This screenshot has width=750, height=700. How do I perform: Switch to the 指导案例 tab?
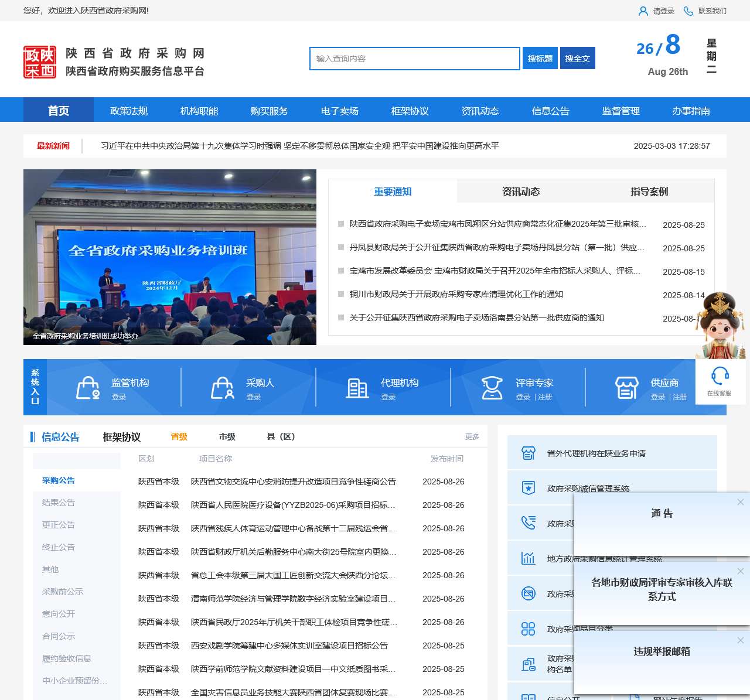coord(650,191)
